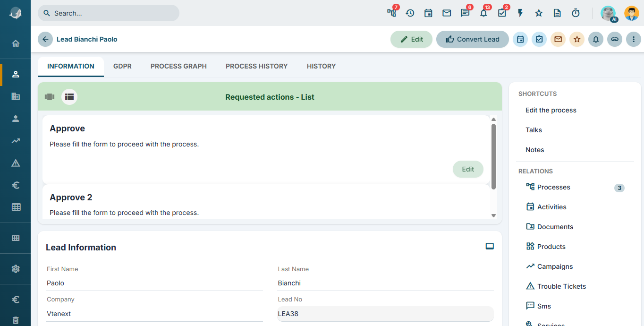This screenshot has height=326, width=644.
Task: Open the trash bin sidebar icon
Action: pyautogui.click(x=16, y=320)
